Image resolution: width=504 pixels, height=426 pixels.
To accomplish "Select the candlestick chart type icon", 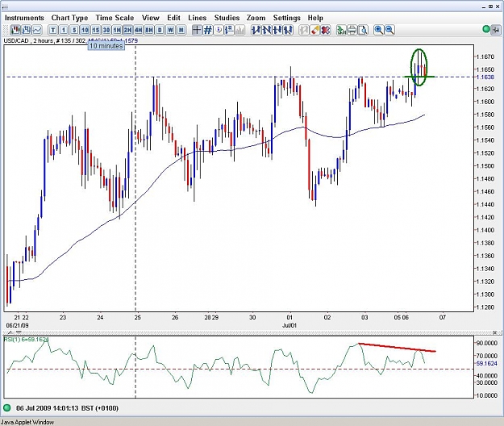I will (x=15, y=30).
